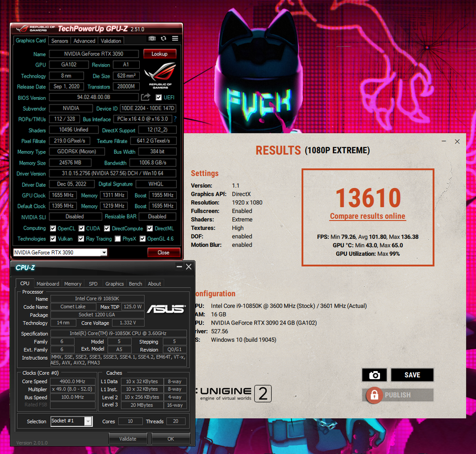This screenshot has height=454, width=476.
Task: Open the SPD tab in CPU-Z
Action: (93, 284)
